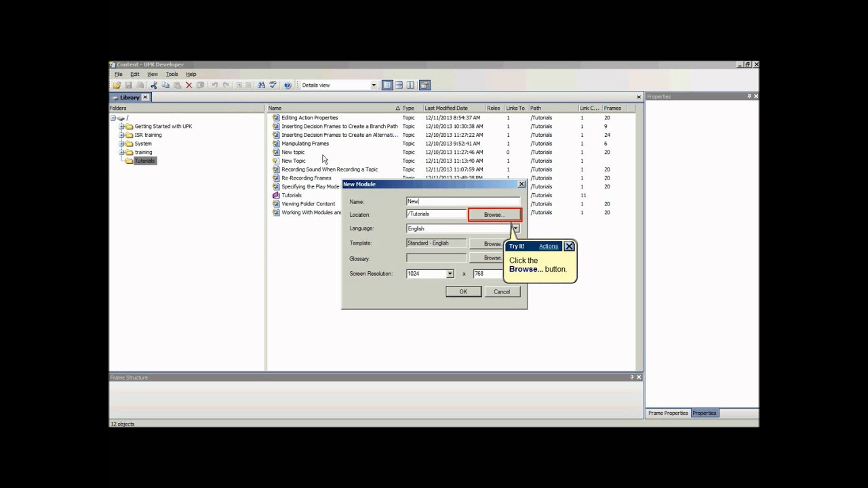The height and width of the screenshot is (488, 868).
Task: Click the Collapse minus toolbar icon
Action: [x=248, y=85]
